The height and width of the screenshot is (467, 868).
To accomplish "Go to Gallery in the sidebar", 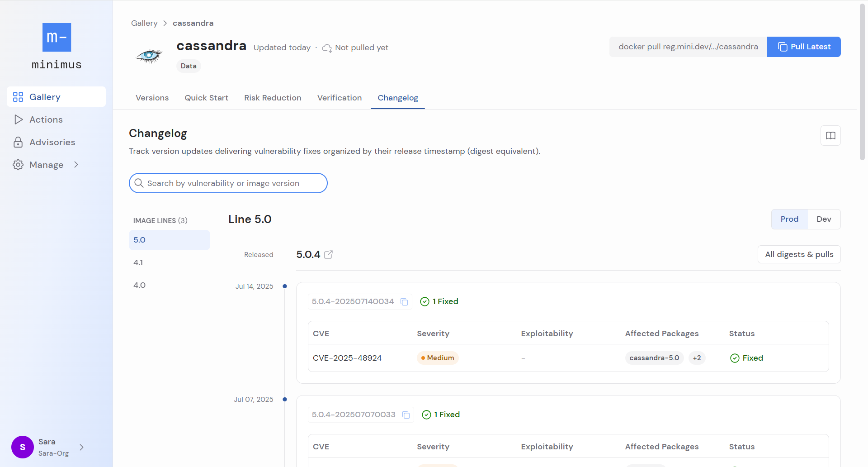I will tap(56, 97).
